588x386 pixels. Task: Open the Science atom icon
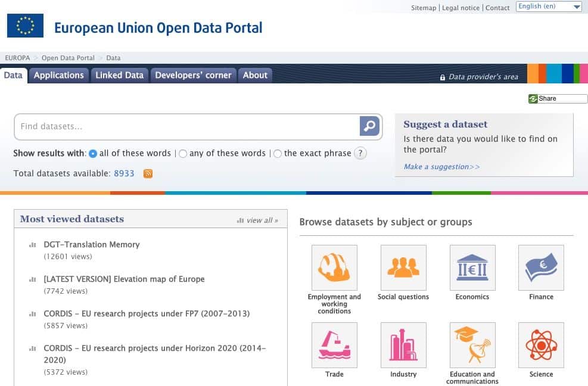pos(541,345)
